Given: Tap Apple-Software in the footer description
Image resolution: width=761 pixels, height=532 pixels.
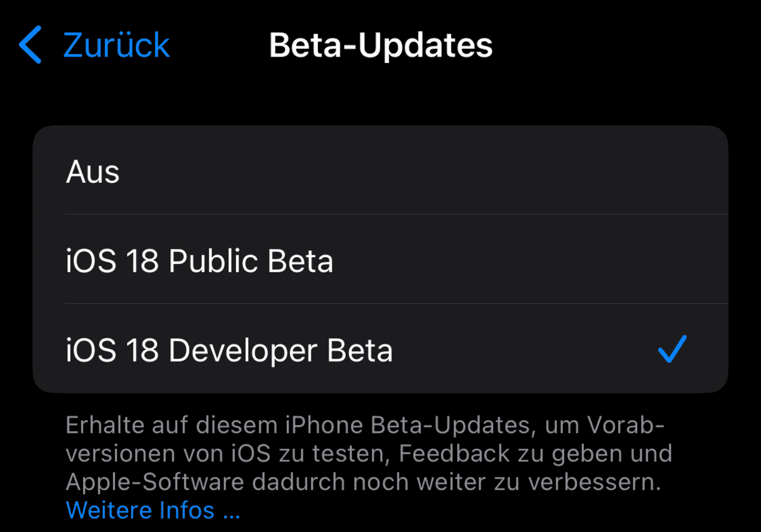Looking at the screenshot, I should (155, 482).
